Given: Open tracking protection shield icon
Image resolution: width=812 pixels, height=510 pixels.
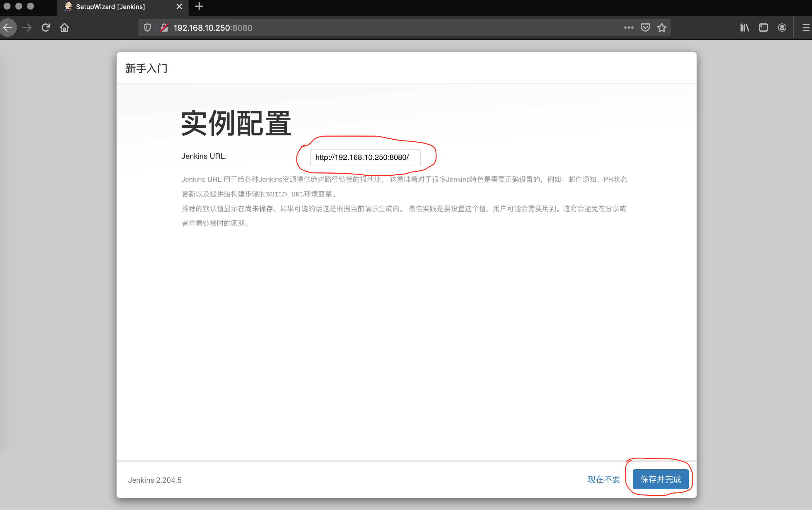Looking at the screenshot, I should click(147, 28).
